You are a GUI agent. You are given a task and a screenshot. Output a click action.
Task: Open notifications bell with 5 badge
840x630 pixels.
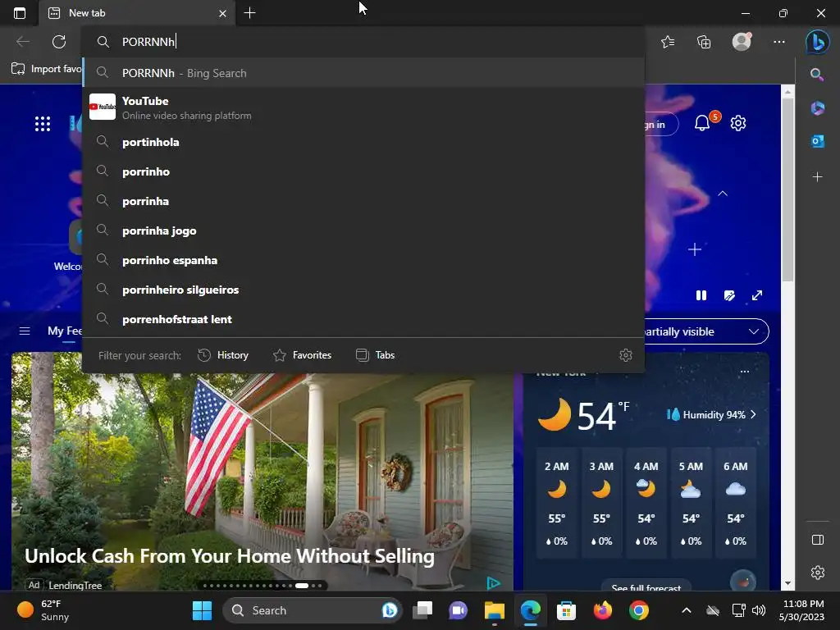pos(703,123)
